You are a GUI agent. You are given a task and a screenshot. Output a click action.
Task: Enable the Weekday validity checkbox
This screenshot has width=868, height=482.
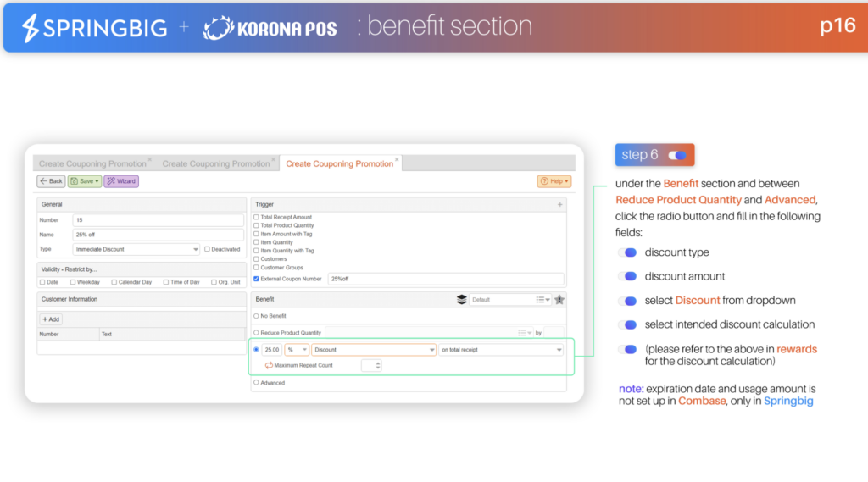[73, 282]
